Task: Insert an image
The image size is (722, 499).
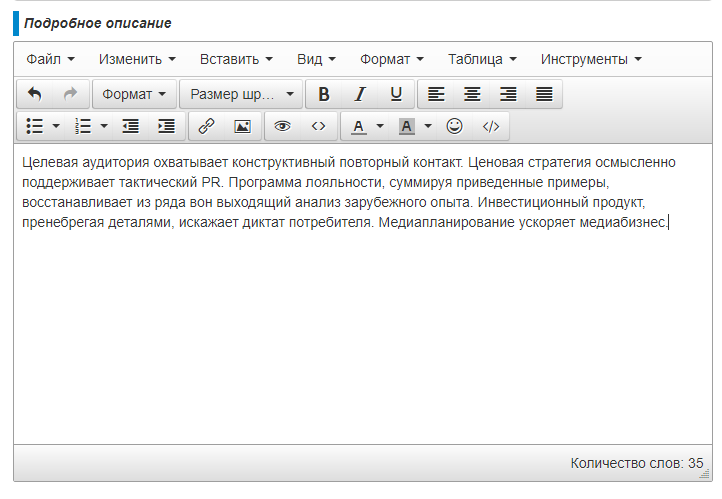Action: 243,126
